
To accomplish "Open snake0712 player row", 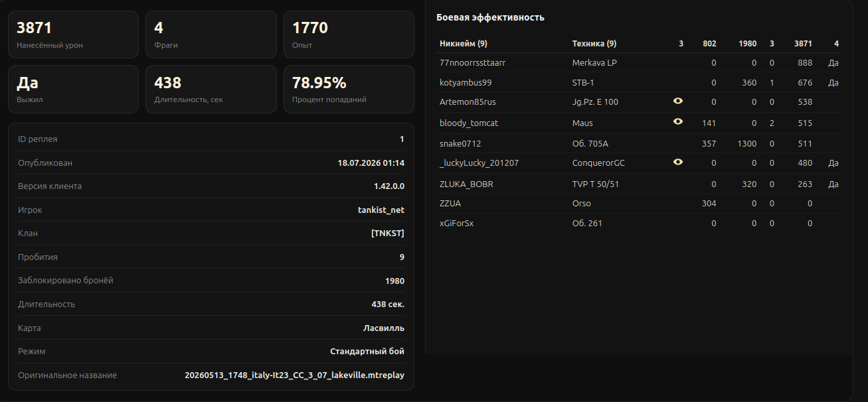I will 639,143.
